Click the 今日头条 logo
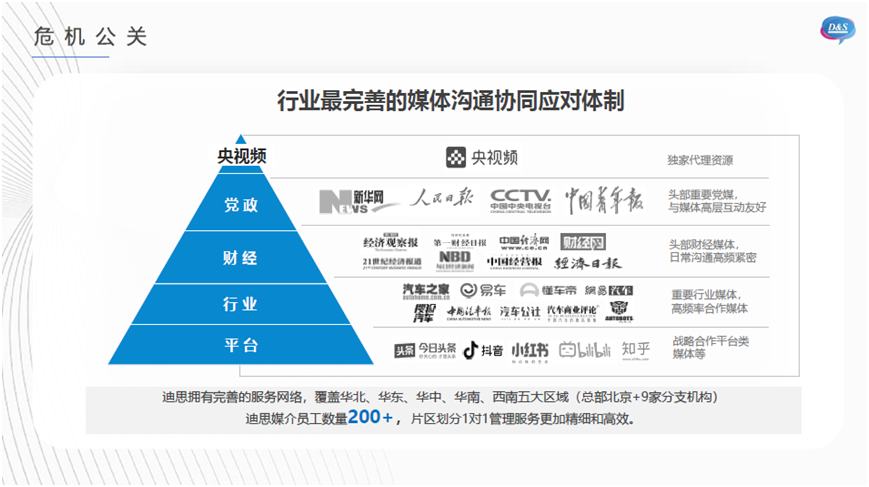The width and height of the screenshot is (869, 487). point(424,349)
